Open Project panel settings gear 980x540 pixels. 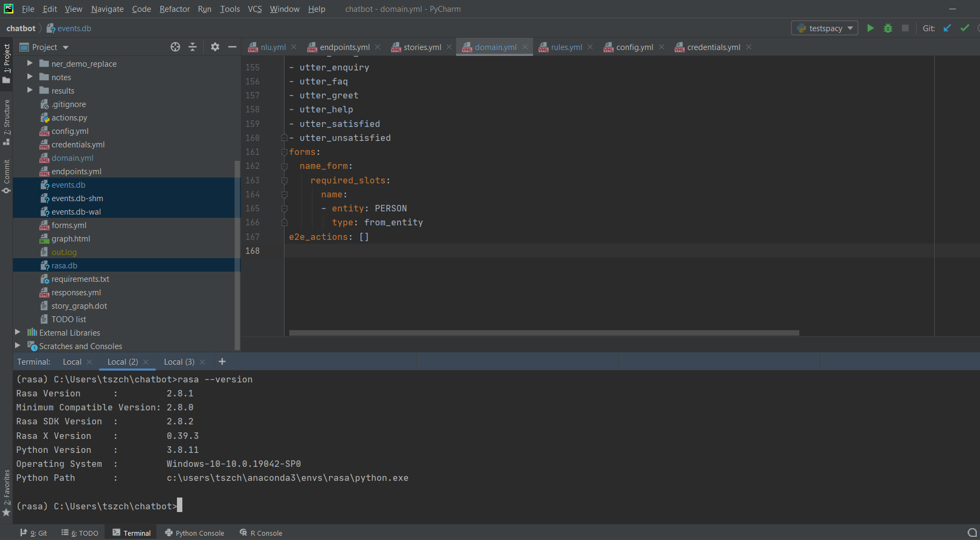(x=215, y=47)
